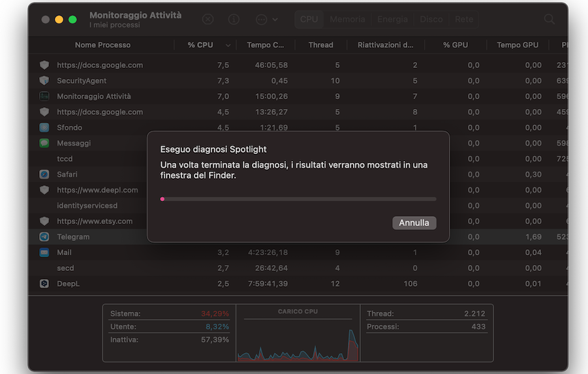This screenshot has width=588, height=374.
Task: Click the Eseguo diagnosi Spotlight dialog title
Action: [x=213, y=149]
